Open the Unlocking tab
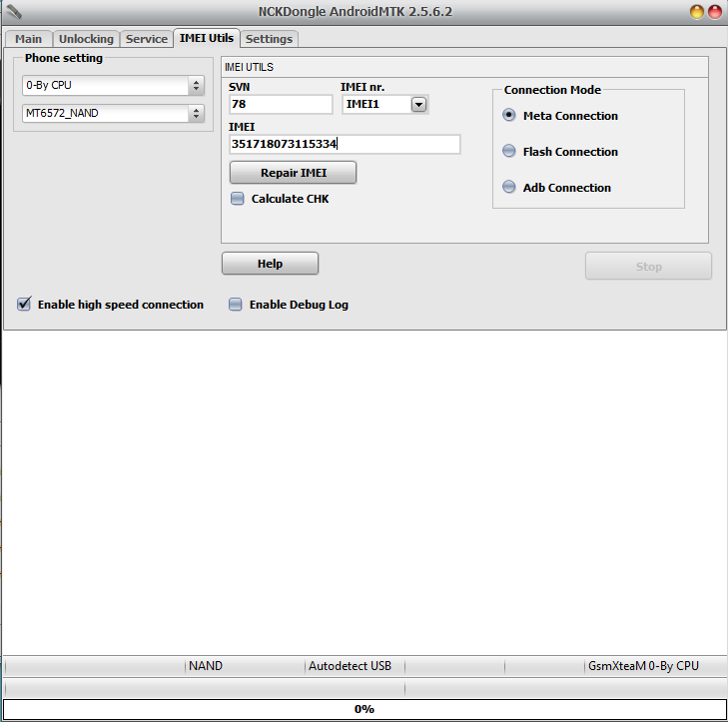This screenshot has height=722, width=728. tap(86, 39)
